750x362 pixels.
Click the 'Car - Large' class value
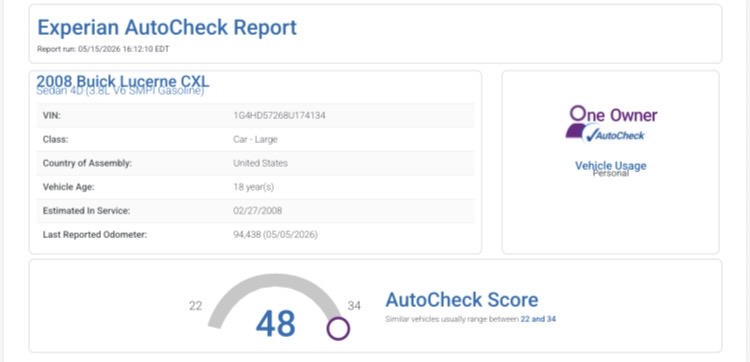[x=255, y=139]
